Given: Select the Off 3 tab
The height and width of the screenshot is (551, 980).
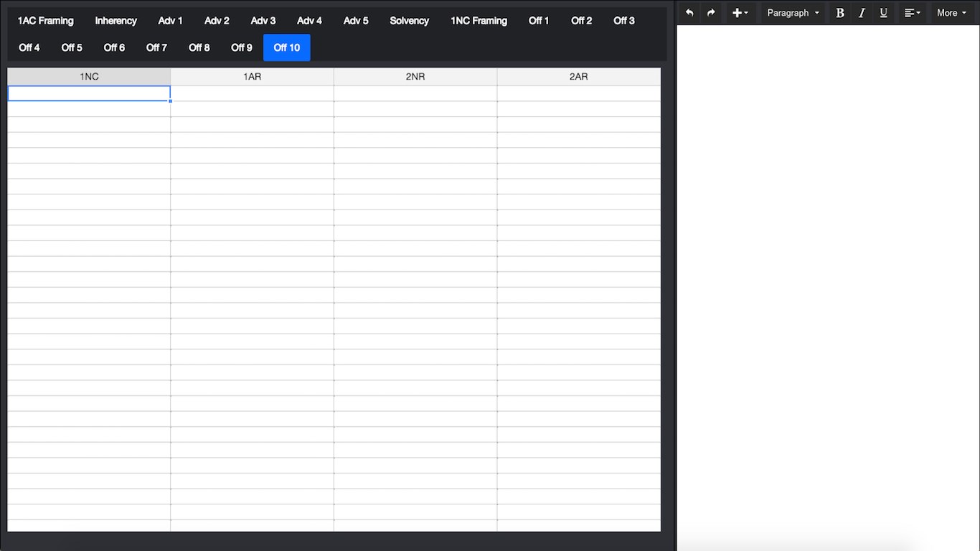Looking at the screenshot, I should coord(624,21).
